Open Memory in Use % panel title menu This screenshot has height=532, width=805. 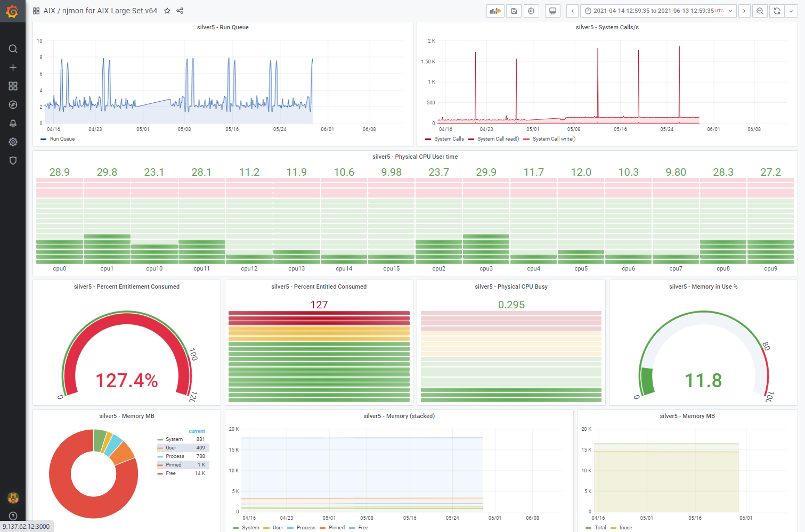coord(703,287)
